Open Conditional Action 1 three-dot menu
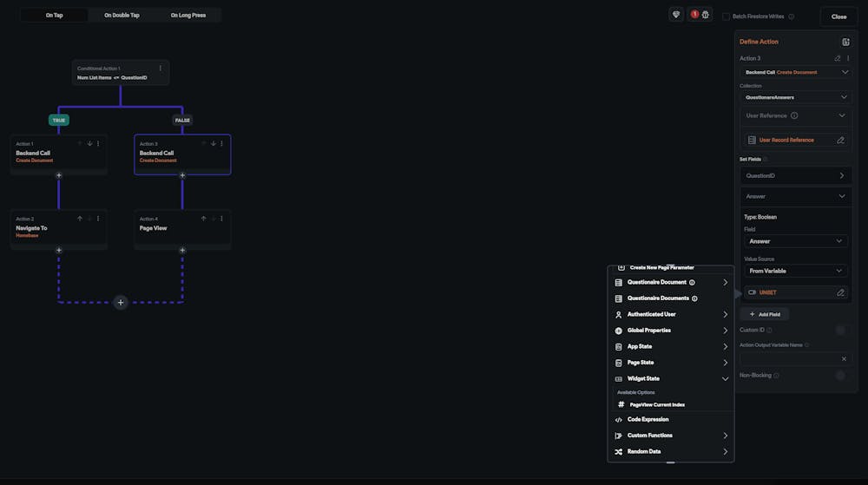The image size is (868, 485). (x=161, y=69)
